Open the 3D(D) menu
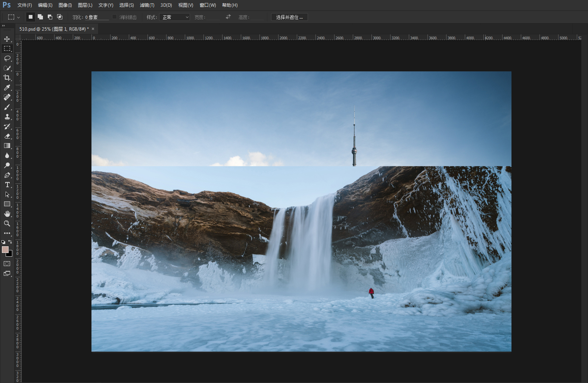 pyautogui.click(x=166, y=5)
